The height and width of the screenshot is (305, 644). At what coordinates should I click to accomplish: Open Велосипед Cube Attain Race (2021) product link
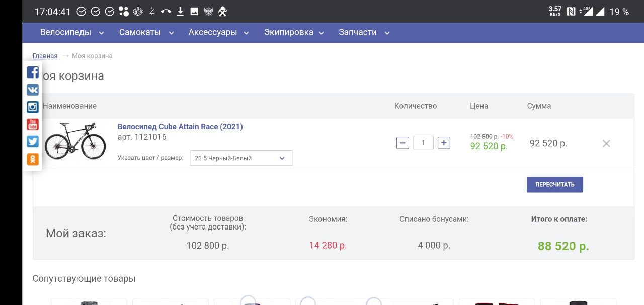tap(180, 127)
